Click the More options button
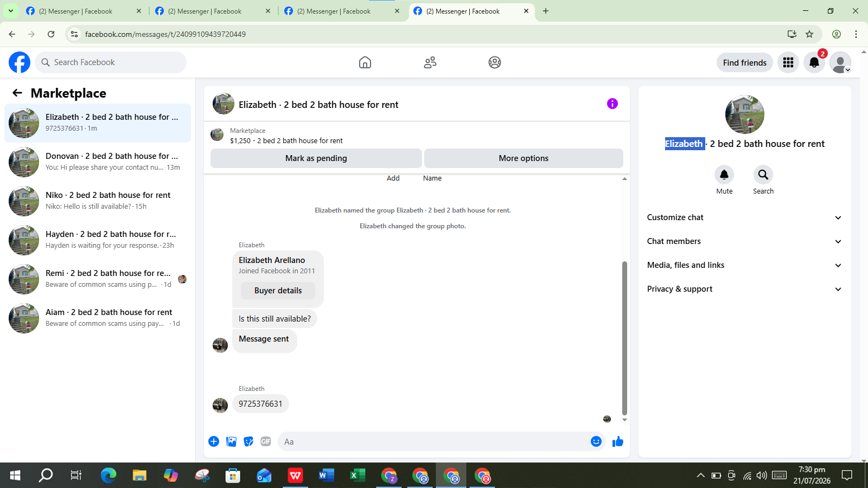This screenshot has width=868, height=488. pyautogui.click(x=524, y=158)
